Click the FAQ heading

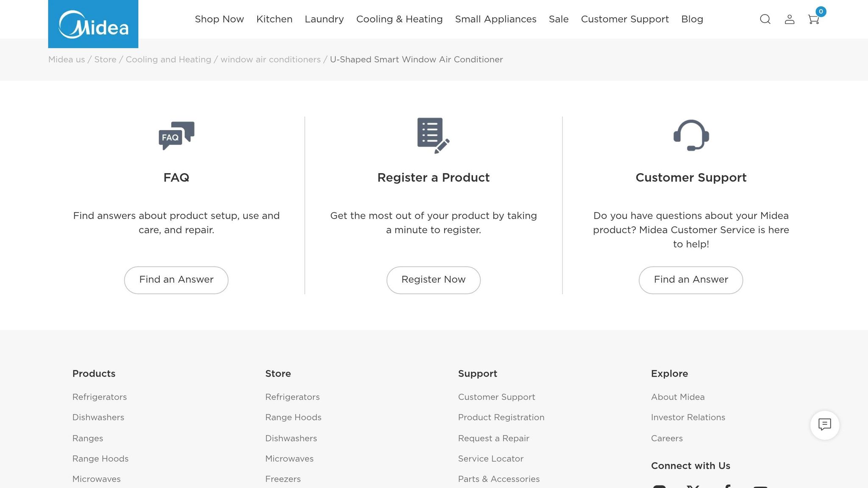176,178
